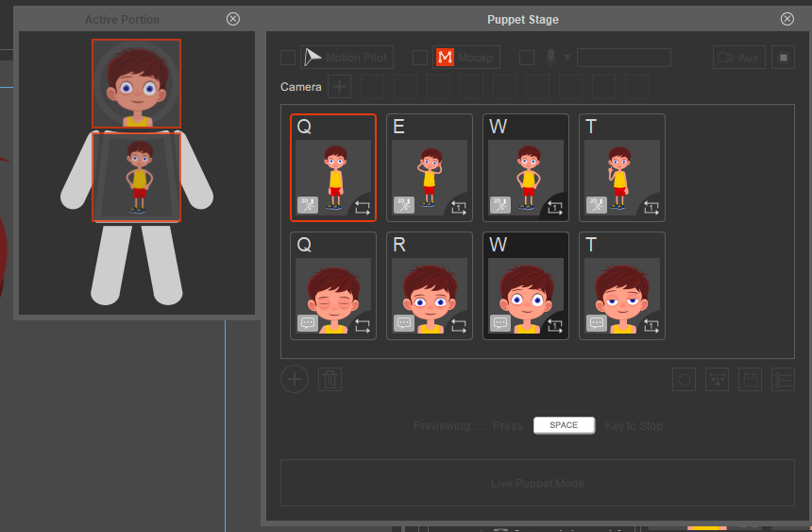Viewport: 812px width, 532px height.
Task: Click the Mocap M icon
Action: click(x=445, y=57)
